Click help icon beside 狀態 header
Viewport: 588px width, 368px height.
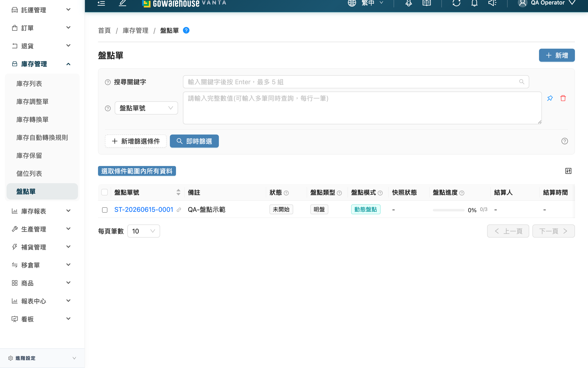(x=286, y=193)
